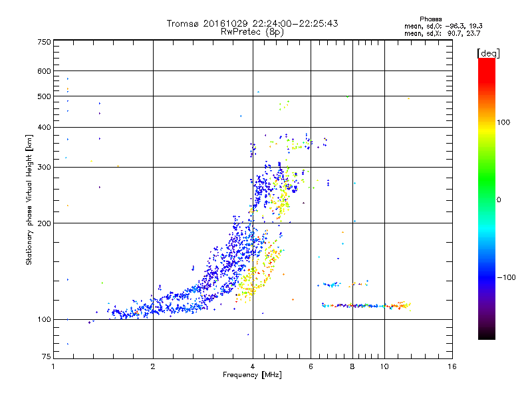Click the plot title Tromsø 20161029 22:24:00-22:25:43
This screenshot has width=532, height=399.
click(x=252, y=23)
